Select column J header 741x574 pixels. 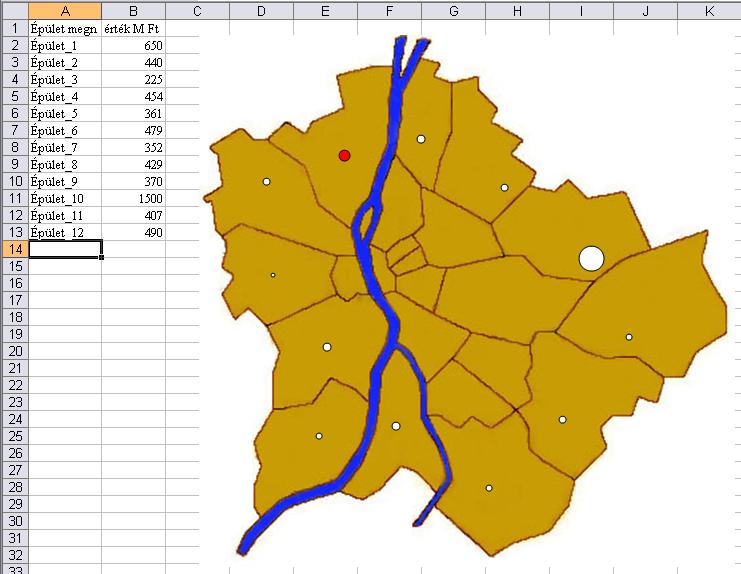tap(646, 11)
